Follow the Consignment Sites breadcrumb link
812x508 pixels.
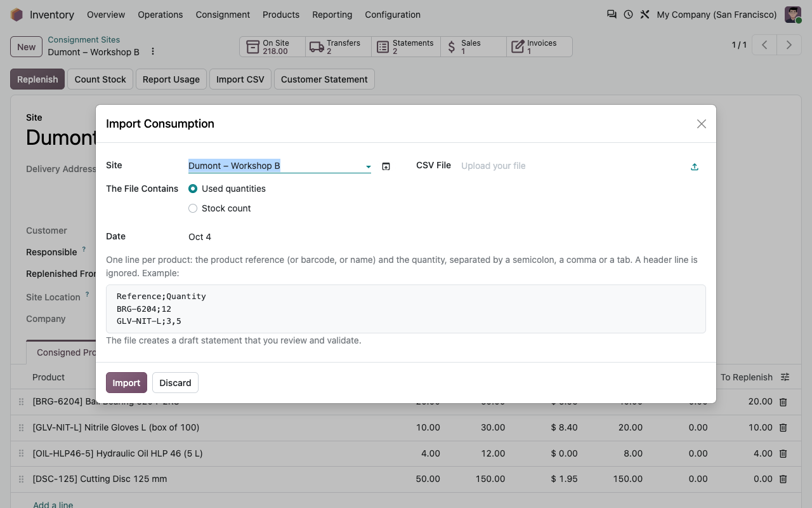point(84,39)
